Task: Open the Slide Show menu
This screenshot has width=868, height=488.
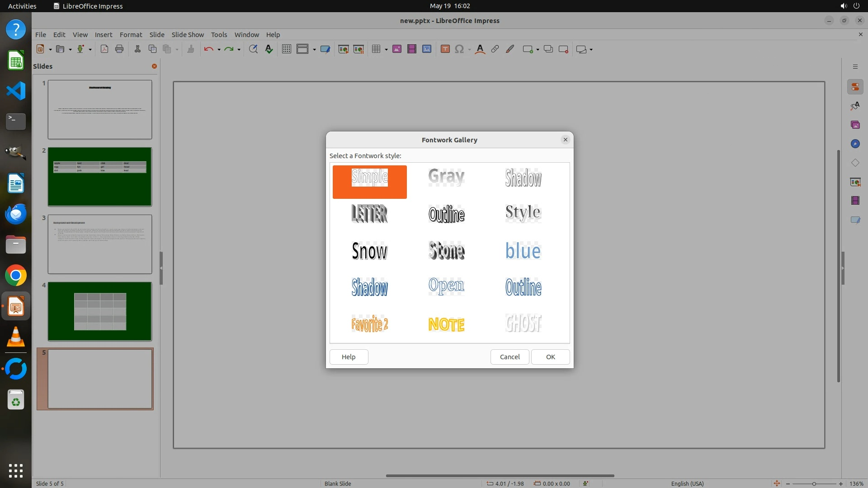Action: [x=188, y=34]
